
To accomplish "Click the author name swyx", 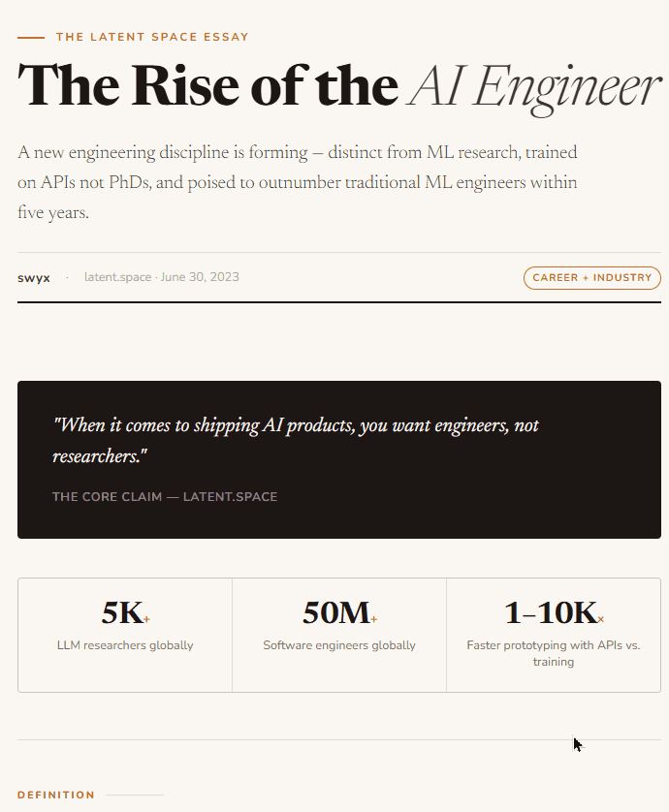I will click(34, 278).
